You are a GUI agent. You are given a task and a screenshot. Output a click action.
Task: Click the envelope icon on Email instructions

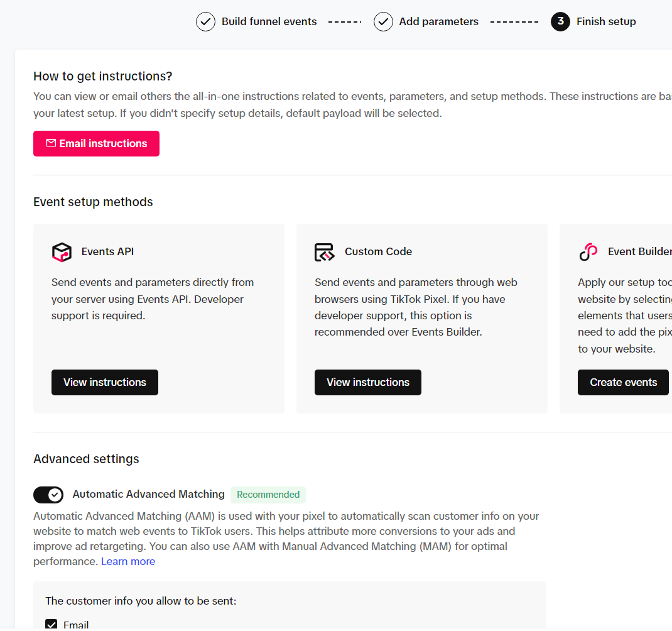[x=51, y=143]
